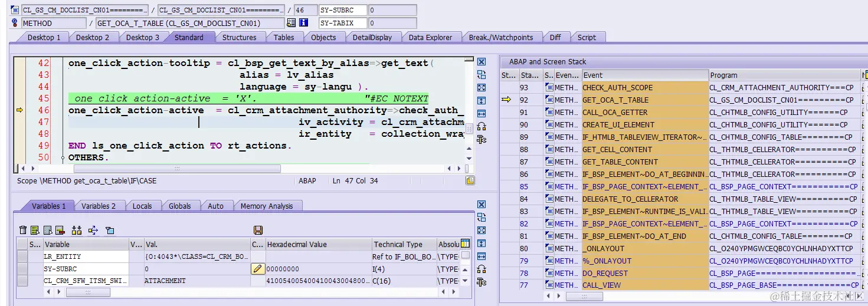Click the vertical maximize icon beside source code
Image resolution: width=868 pixels, height=306 pixels.
coord(482,100)
